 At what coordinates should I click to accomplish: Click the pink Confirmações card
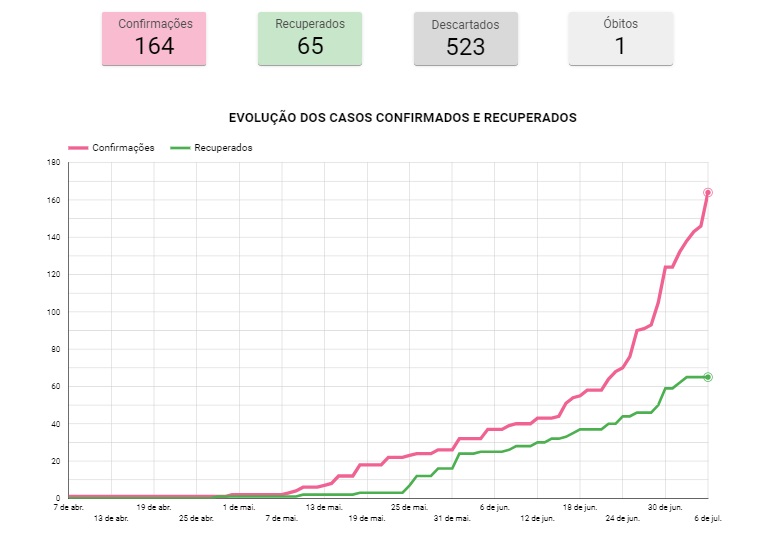(x=154, y=39)
